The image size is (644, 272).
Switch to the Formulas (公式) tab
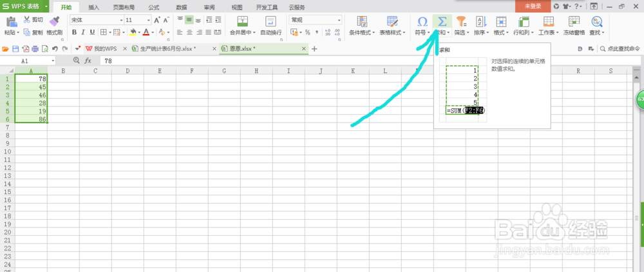154,7
